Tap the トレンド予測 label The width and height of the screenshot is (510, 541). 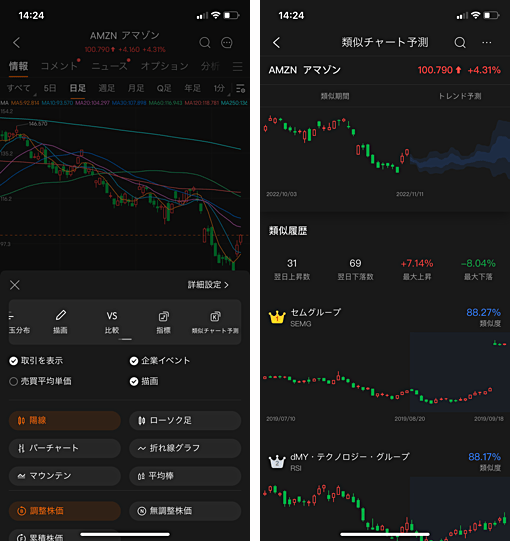(460, 96)
